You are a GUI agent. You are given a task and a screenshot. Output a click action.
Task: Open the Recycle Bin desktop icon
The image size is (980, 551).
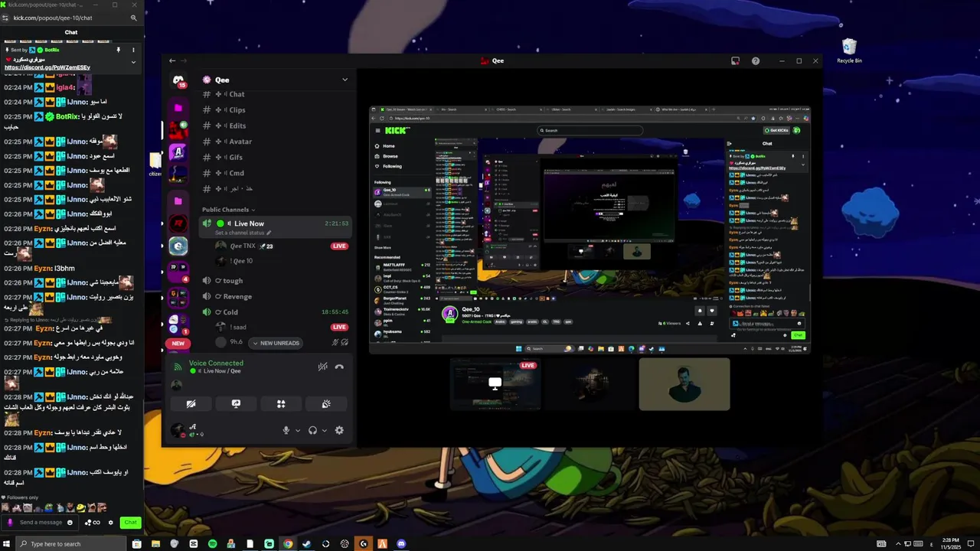click(x=849, y=51)
